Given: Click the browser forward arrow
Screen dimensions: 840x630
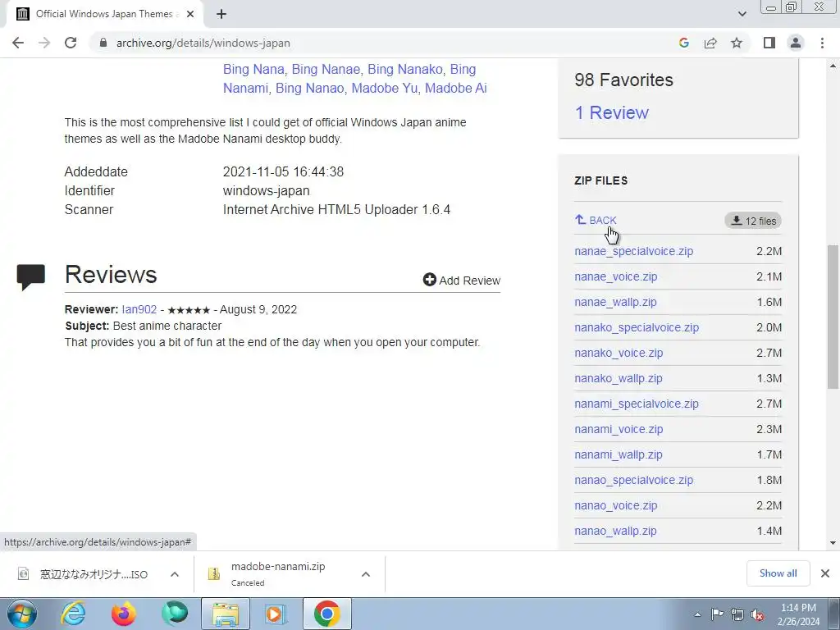Looking at the screenshot, I should pos(44,43).
